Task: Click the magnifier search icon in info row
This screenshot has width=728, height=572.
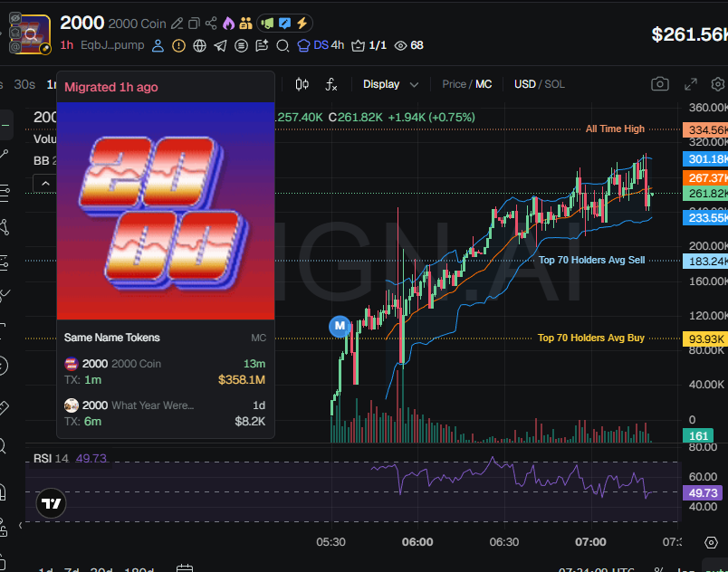Action: [283, 45]
